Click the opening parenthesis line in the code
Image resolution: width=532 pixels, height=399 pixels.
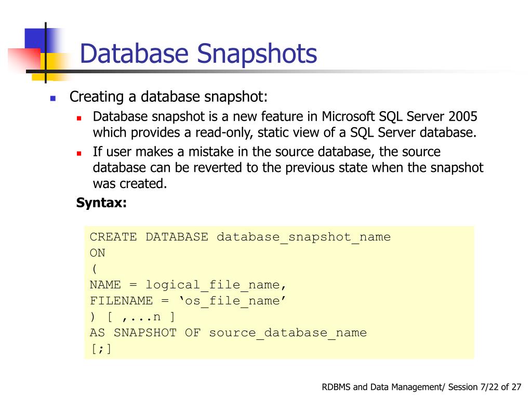95,269
